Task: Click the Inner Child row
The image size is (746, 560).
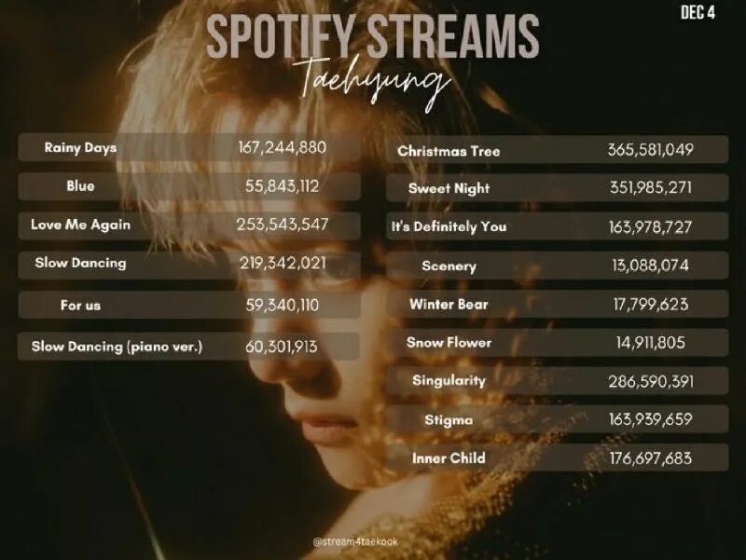Action: 557,458
